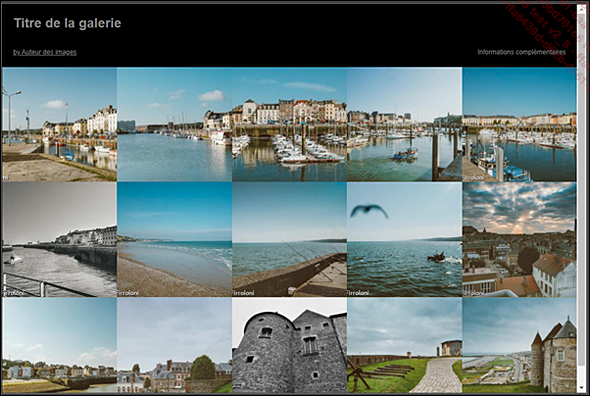Open dense marina boats under deep blue sky thumbnail
This screenshot has width=590, height=396.
pyautogui.click(x=519, y=125)
